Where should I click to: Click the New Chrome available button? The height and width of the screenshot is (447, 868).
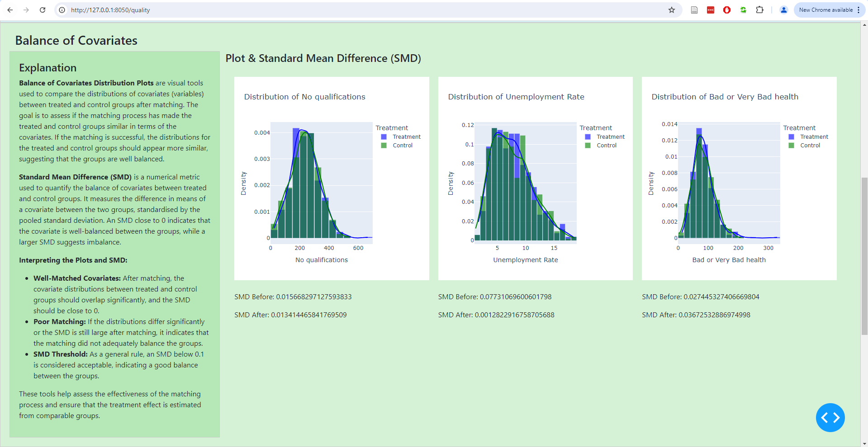coord(826,9)
